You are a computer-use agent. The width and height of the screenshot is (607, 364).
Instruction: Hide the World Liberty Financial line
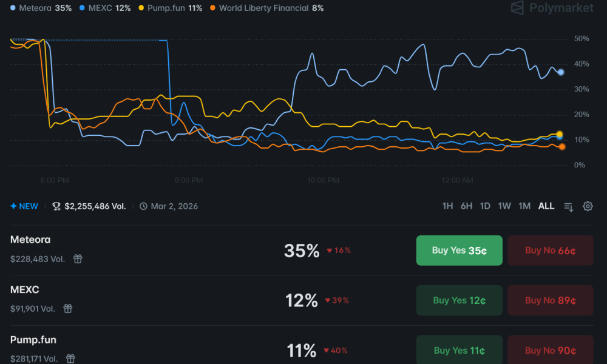pos(268,8)
